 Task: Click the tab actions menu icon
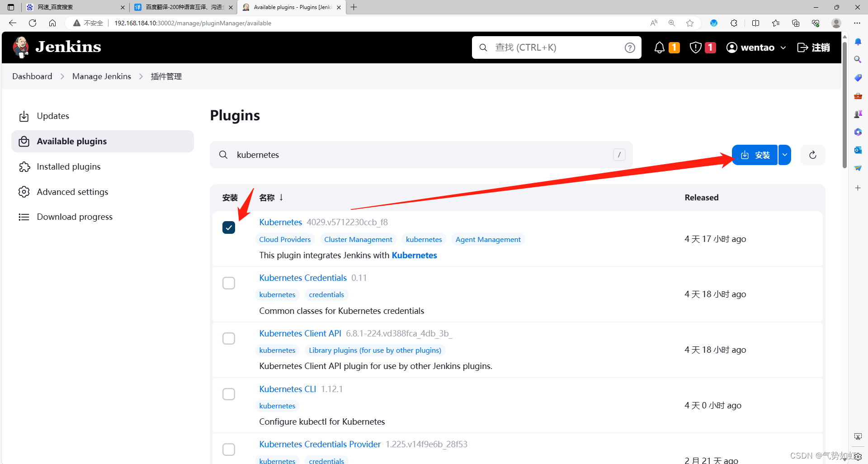tap(11, 7)
